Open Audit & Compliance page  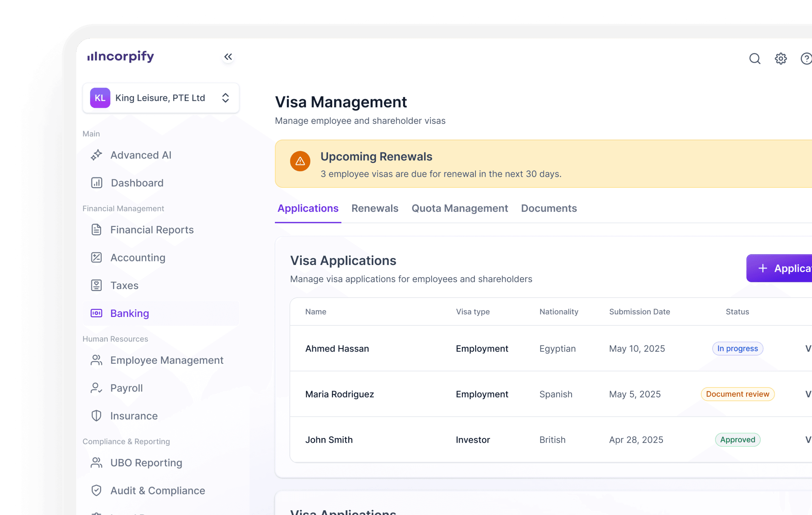(157, 490)
